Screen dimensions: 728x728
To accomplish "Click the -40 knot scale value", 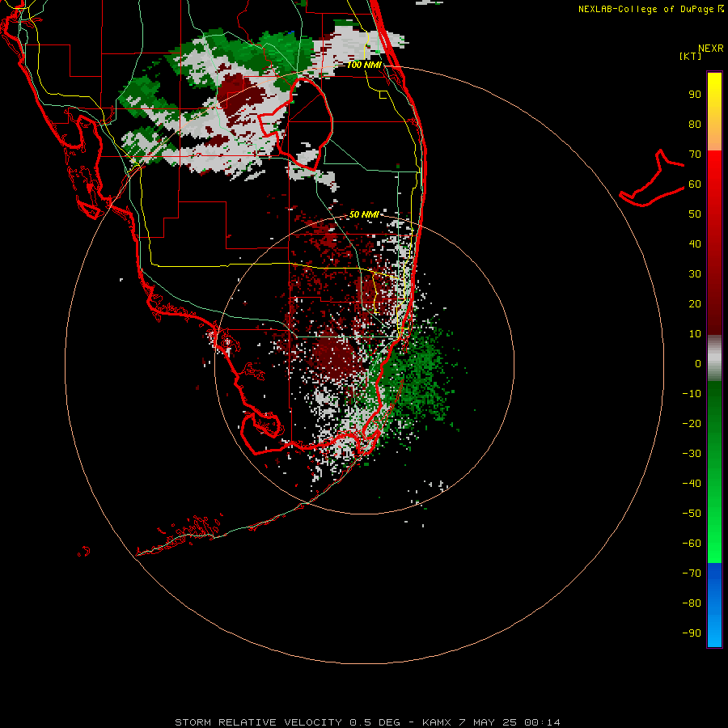I will click(x=692, y=484).
